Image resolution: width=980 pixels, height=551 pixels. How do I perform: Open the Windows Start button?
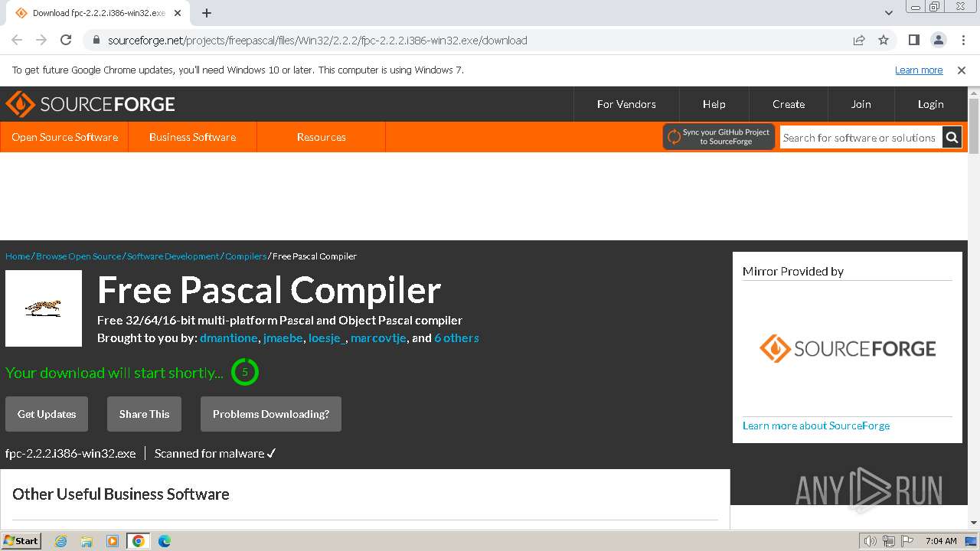21,541
